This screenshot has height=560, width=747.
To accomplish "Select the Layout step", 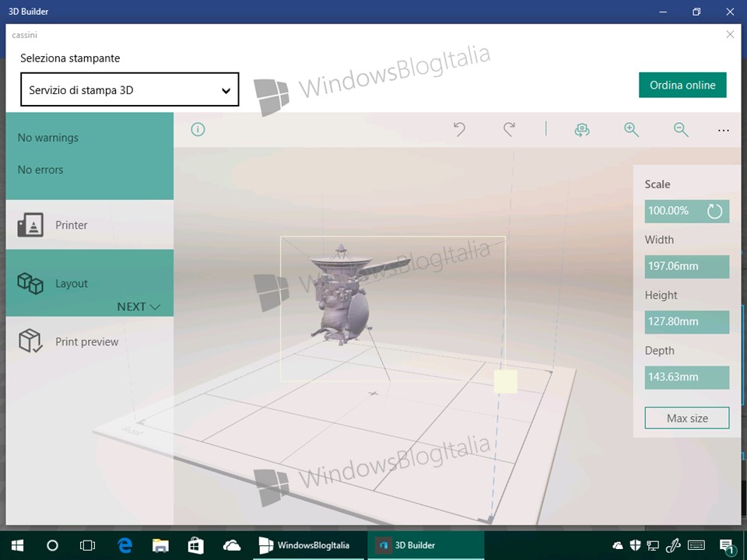I will [89, 283].
